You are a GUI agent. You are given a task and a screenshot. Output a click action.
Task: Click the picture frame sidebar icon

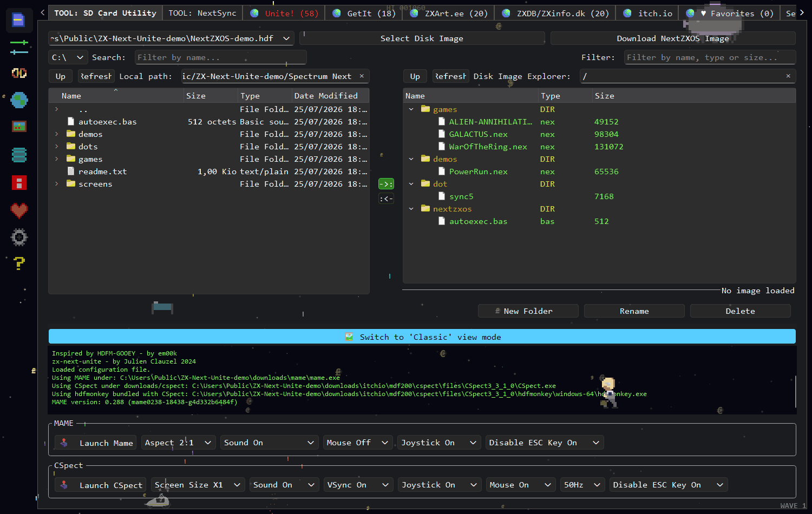(19, 127)
